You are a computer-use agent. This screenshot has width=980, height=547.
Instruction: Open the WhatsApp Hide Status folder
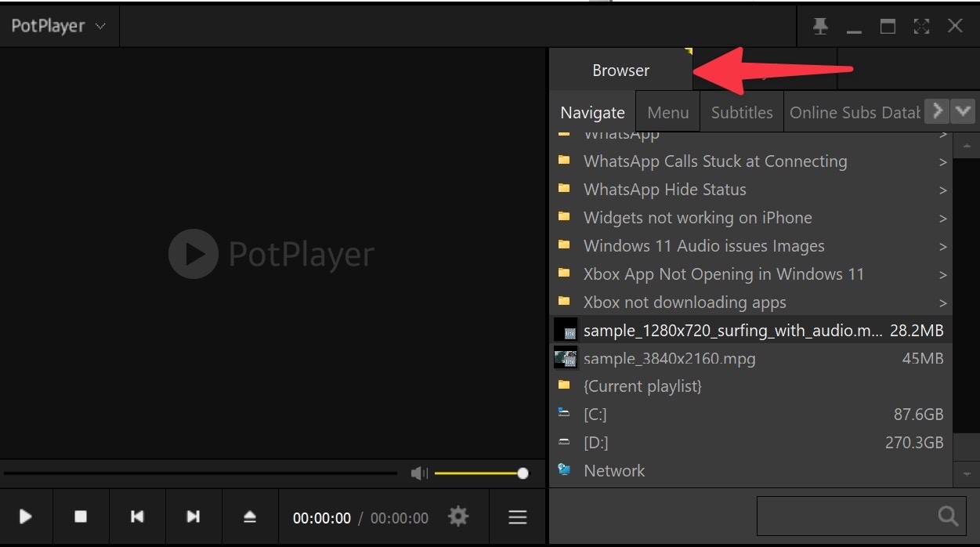click(751, 190)
